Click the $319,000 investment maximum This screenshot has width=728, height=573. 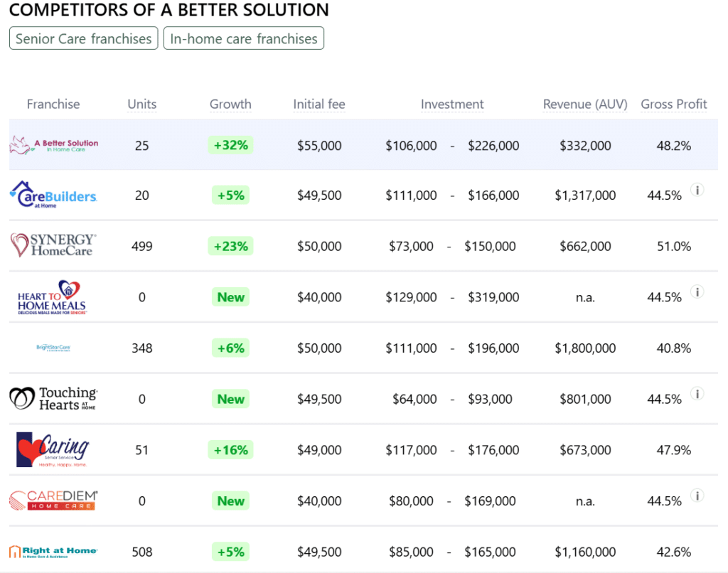pos(493,297)
